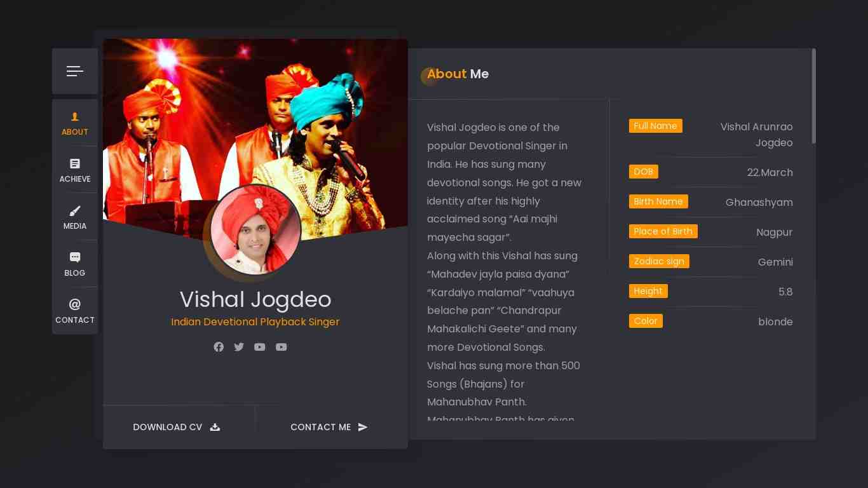Image resolution: width=868 pixels, height=488 pixels.
Task: Click the Full Name orange label
Action: (x=656, y=126)
